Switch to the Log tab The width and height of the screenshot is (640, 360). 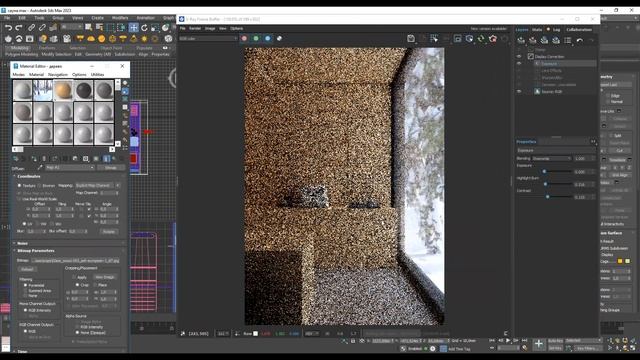556,29
